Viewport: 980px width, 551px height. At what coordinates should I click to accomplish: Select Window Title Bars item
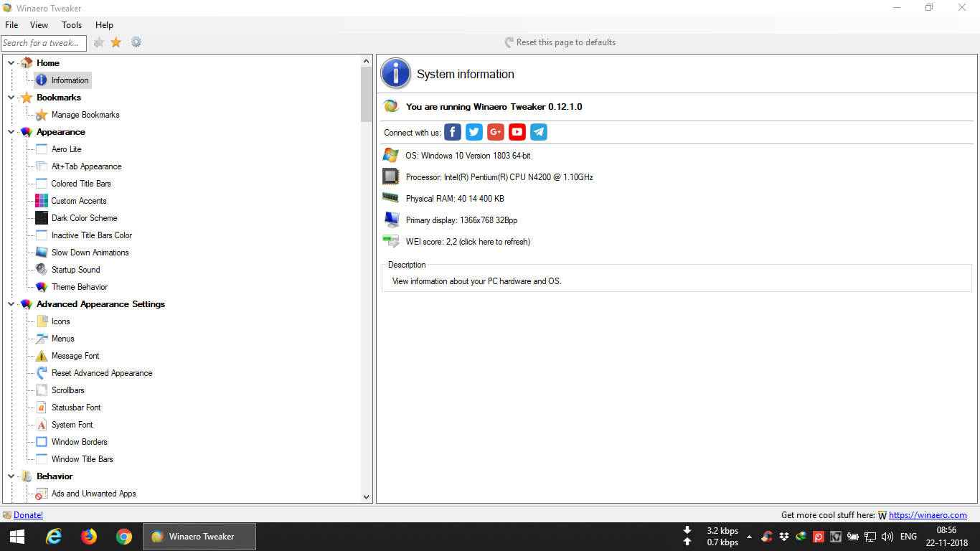83,459
